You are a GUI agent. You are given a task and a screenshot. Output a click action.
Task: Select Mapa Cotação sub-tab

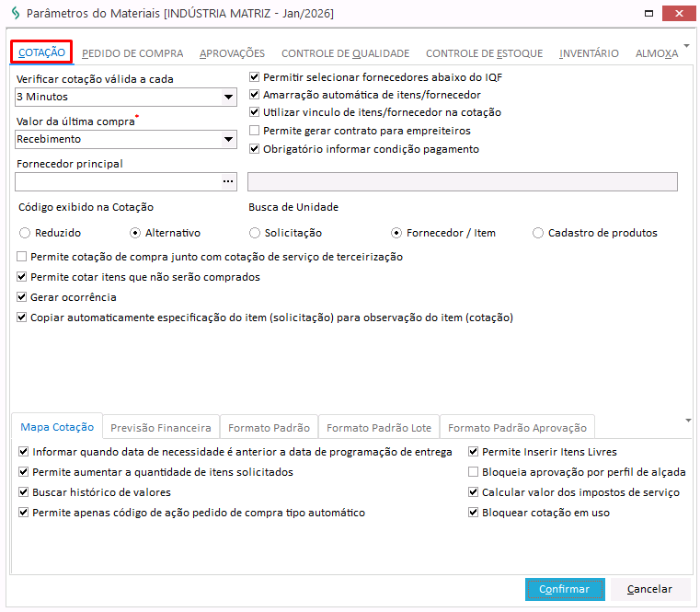click(57, 427)
